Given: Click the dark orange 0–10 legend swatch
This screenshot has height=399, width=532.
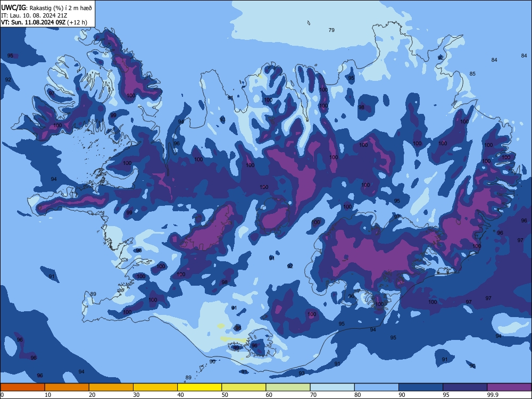Looking at the screenshot, I should point(22,387).
